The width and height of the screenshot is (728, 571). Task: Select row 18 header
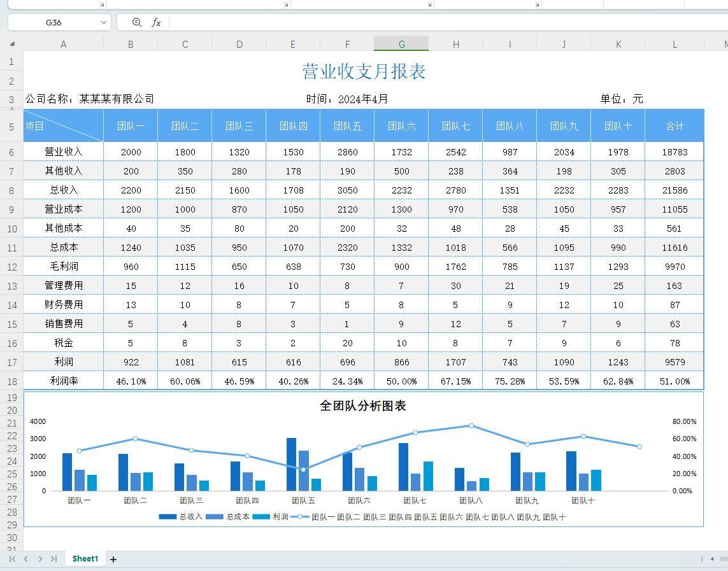(x=11, y=381)
